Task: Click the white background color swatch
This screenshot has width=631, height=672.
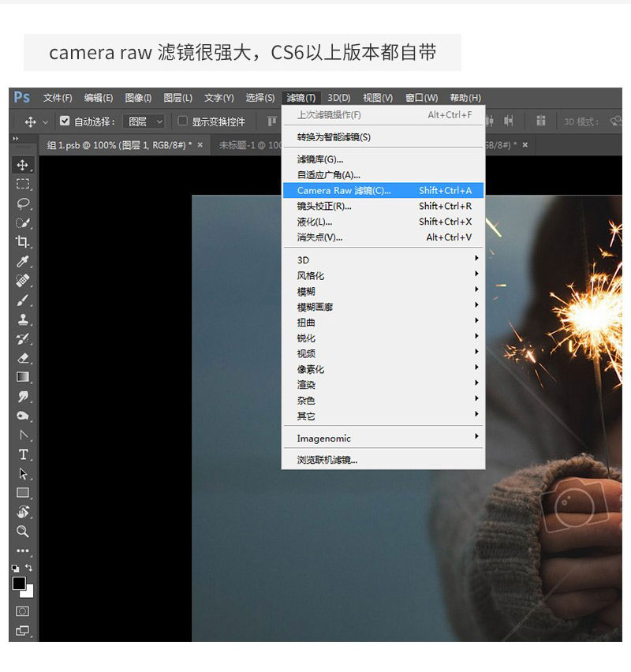Action: click(x=29, y=593)
